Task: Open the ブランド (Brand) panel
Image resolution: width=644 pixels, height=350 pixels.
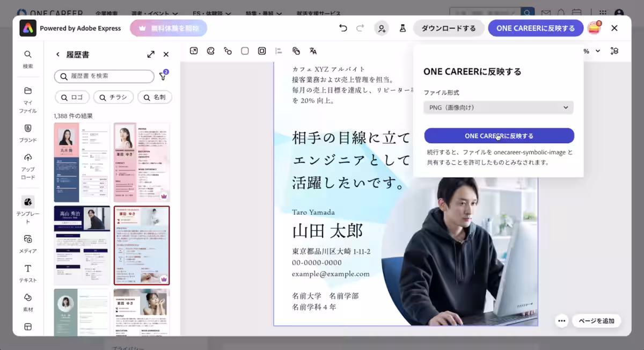Action: (27, 133)
